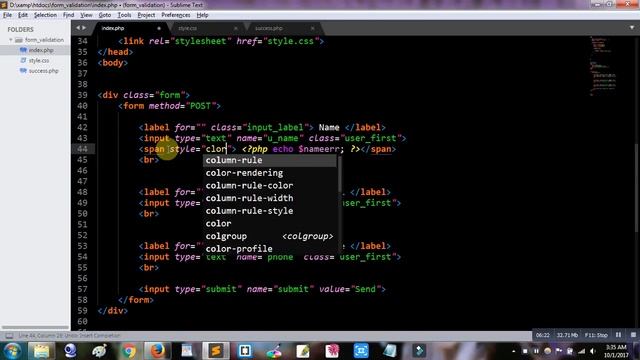Click the unsaved dot on index.php tab
The image size is (640, 360).
(159, 28)
